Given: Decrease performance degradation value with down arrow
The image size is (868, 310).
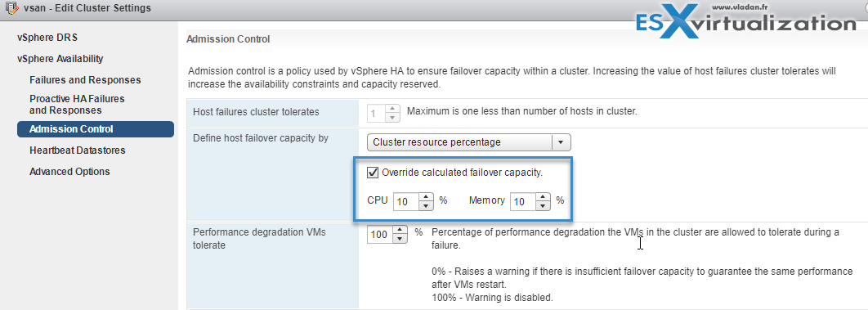Looking at the screenshot, I should point(399,238).
